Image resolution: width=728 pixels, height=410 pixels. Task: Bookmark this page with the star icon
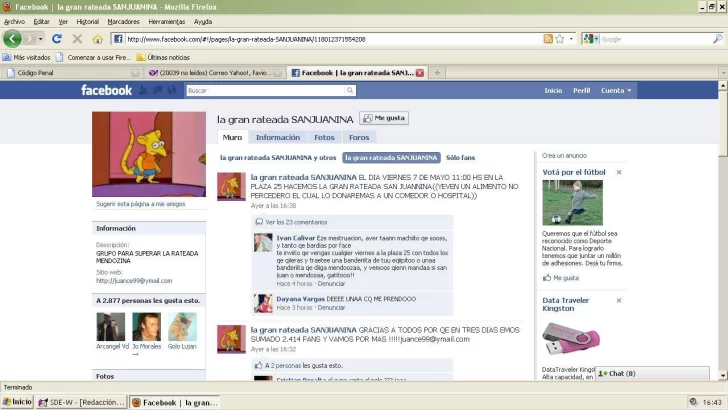pos(559,39)
